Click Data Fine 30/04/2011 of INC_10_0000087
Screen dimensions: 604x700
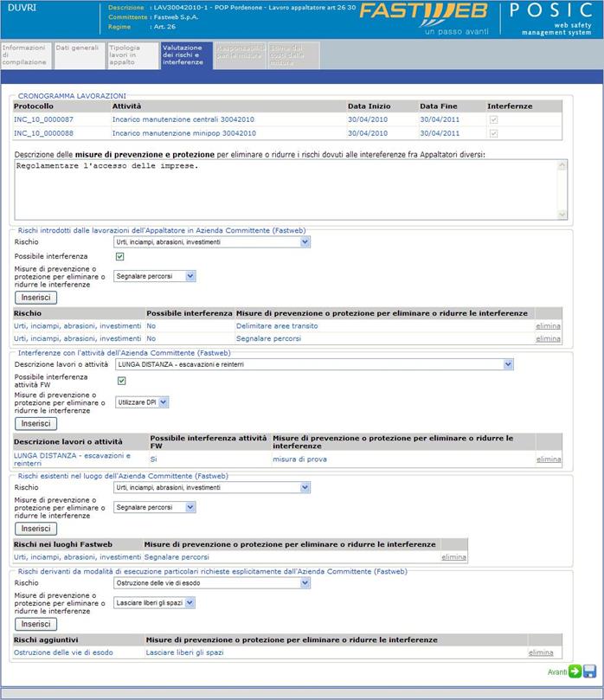[x=440, y=119]
